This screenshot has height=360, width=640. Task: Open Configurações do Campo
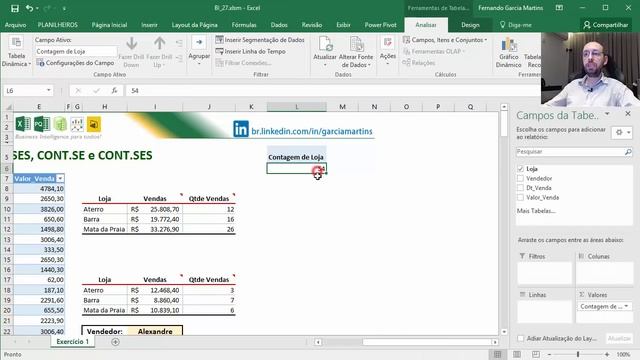76,63
